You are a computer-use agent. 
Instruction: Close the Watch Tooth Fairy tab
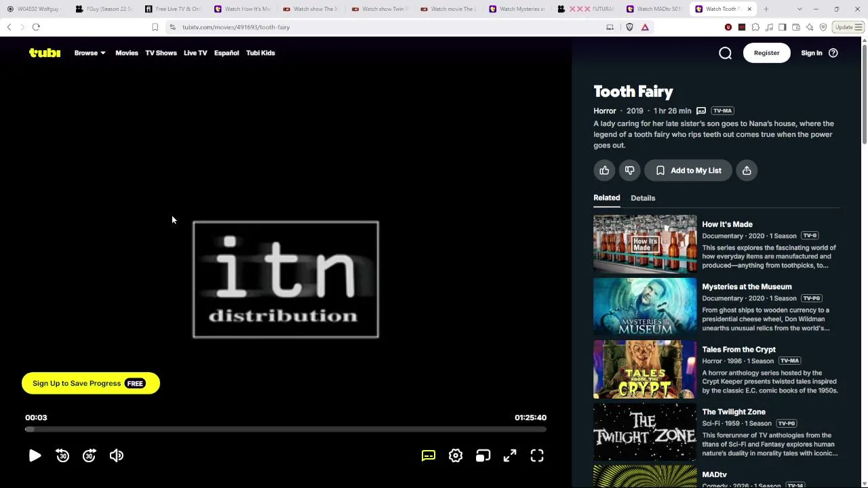[x=749, y=9]
